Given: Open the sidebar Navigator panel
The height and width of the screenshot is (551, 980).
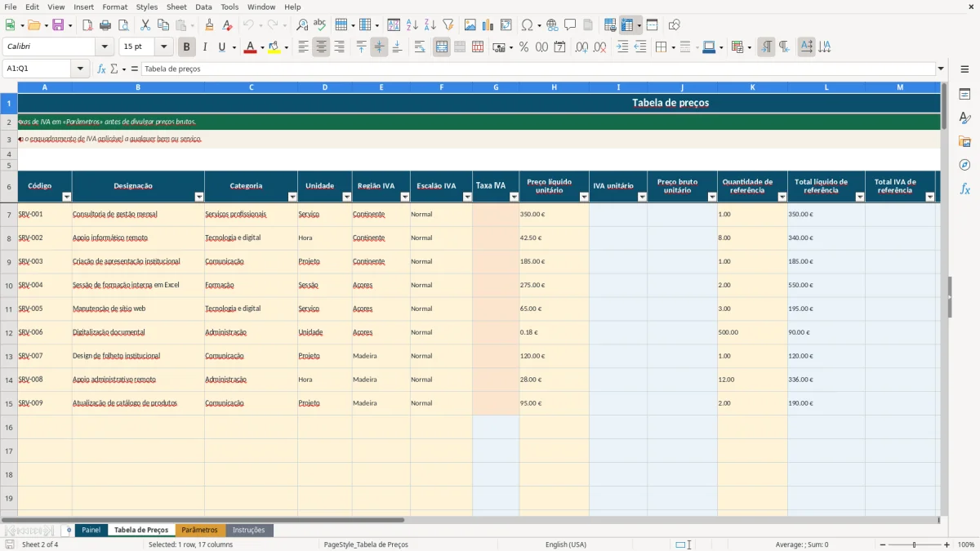Looking at the screenshot, I should coord(964,165).
